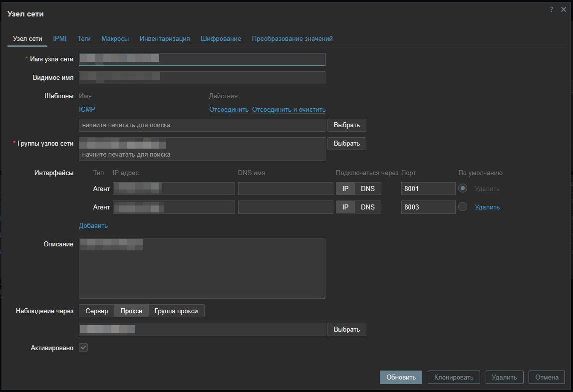This screenshot has width=573, height=392.
Task: Select DNS connection for port 8003 interface
Action: click(x=368, y=207)
